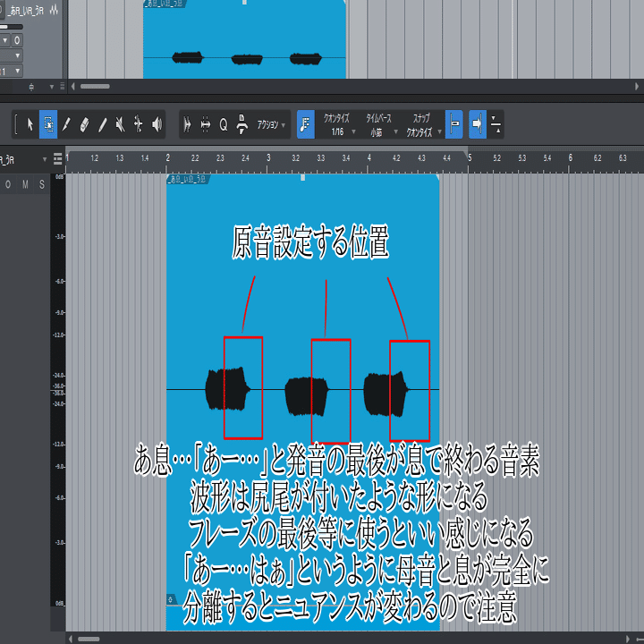The width and height of the screenshot is (644, 644).
Task: Click the editor bottom scrollbar thumb
Action: click(x=89, y=639)
